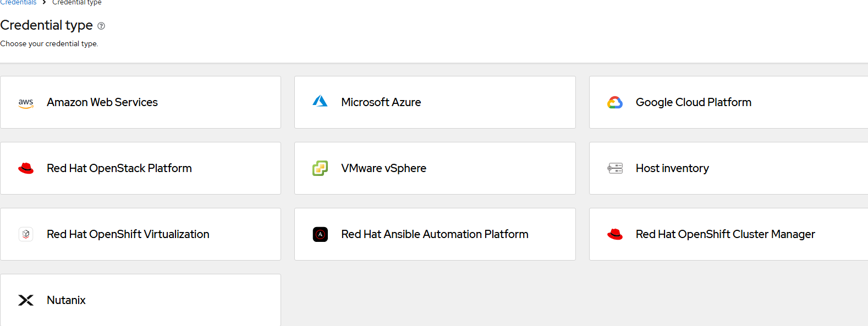The width and height of the screenshot is (868, 326).
Task: Select Red Hat OpenStack Platform label
Action: pyautogui.click(x=119, y=168)
